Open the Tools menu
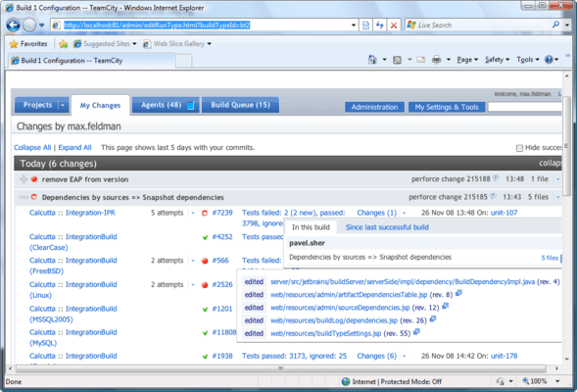Image resolution: width=577 pixels, height=392 pixels. click(528, 60)
